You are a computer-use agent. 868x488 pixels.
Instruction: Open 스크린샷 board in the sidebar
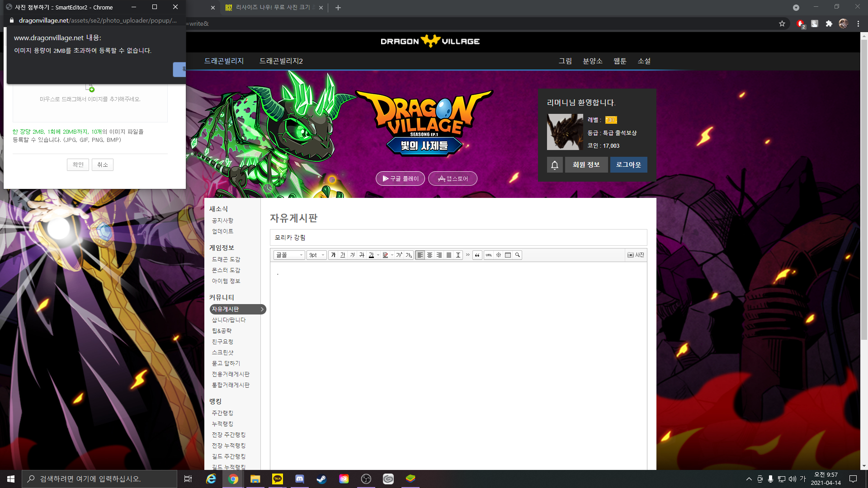[222, 352]
